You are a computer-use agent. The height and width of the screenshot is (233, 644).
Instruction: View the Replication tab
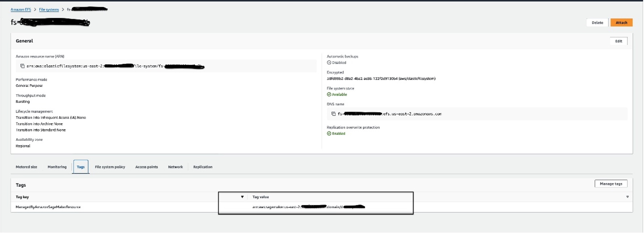pos(203,167)
